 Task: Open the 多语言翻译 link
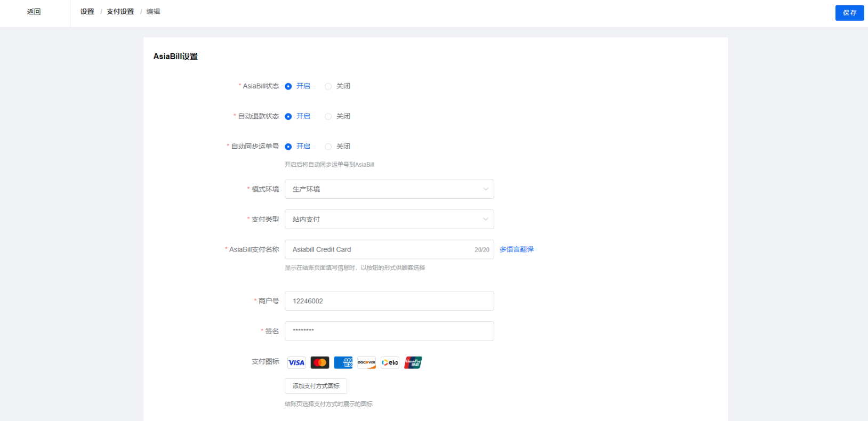517,249
